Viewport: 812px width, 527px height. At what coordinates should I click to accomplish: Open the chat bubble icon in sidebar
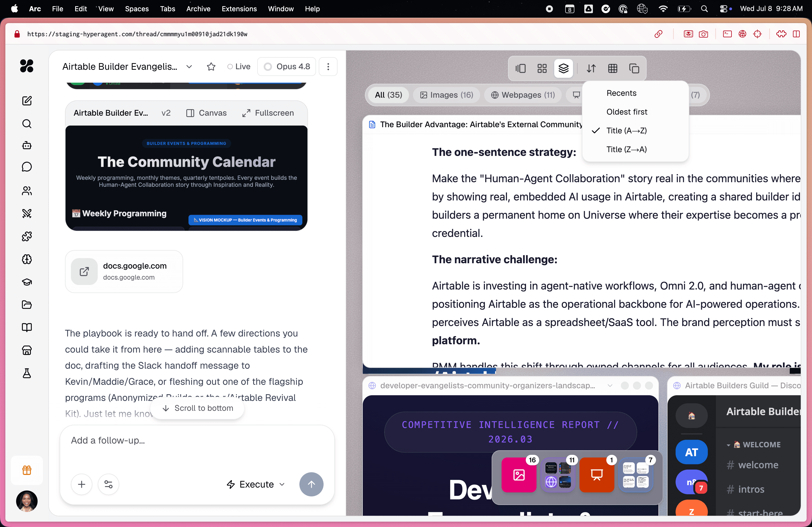[27, 167]
